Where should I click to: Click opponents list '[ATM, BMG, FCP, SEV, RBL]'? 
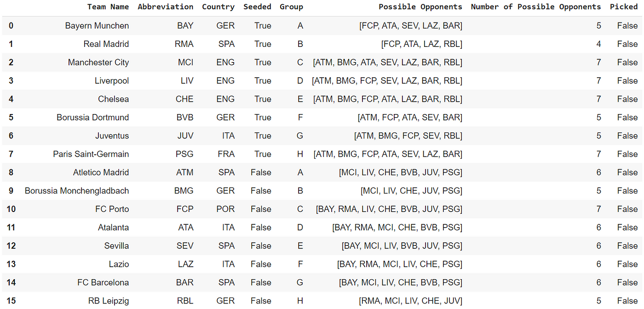point(408,136)
